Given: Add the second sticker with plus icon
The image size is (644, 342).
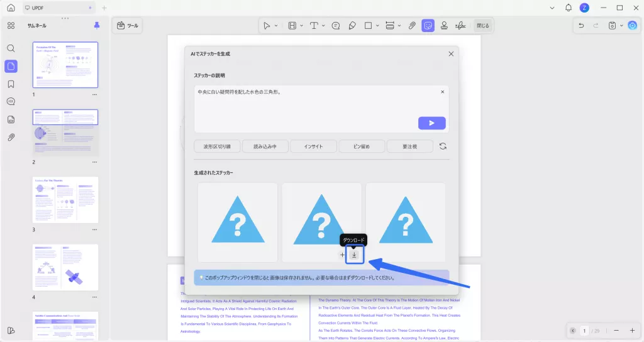Looking at the screenshot, I should [x=342, y=255].
